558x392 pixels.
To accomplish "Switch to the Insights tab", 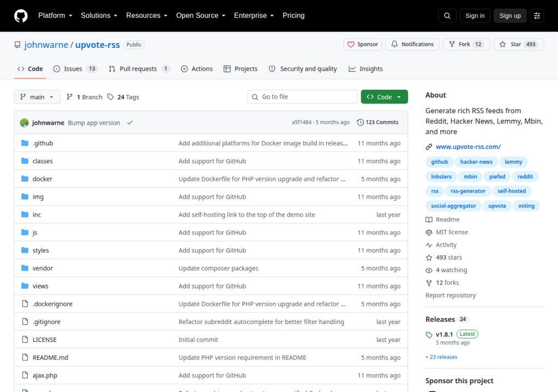I will click(366, 69).
